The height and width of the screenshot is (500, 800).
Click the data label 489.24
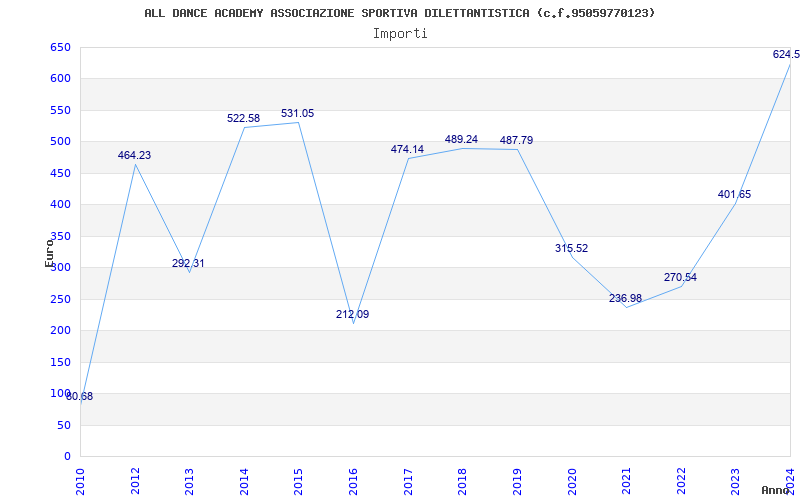pos(461,140)
